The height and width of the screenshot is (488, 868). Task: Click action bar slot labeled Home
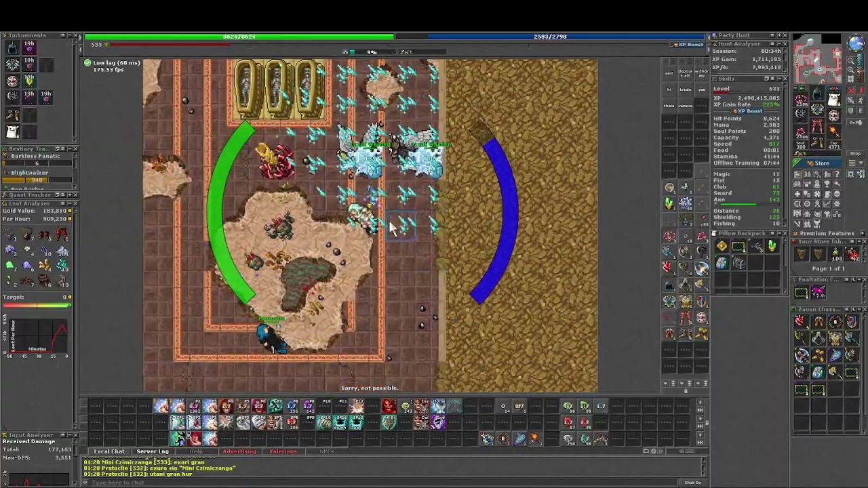pos(438,406)
